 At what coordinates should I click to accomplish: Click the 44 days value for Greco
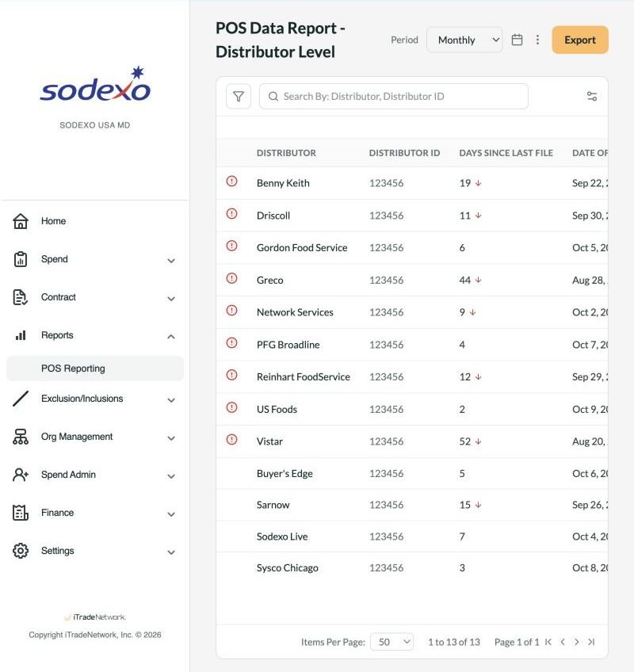[464, 281]
